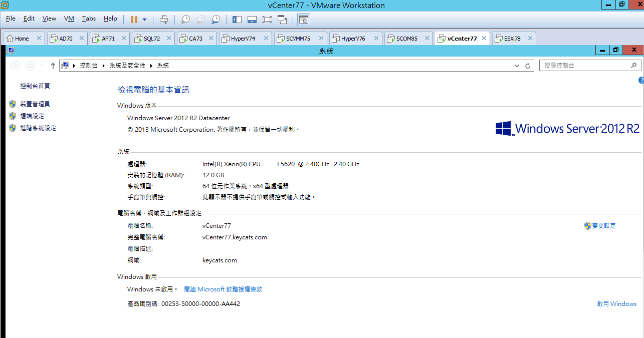Close the Home tab
Screen dimensions: 644x338
[x=39, y=38]
